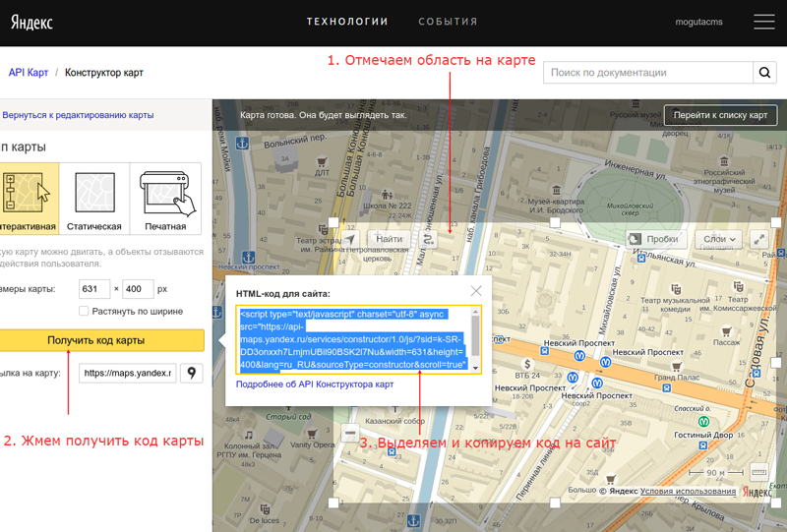Open Подробнее об API Конструктора карт link
Image resolution: width=787 pixels, height=532 pixels.
point(315,384)
